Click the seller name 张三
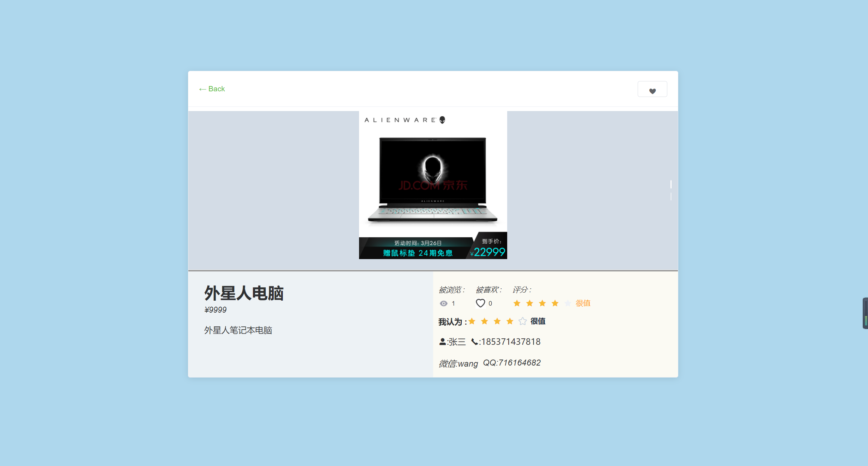The height and width of the screenshot is (466, 868). click(457, 342)
